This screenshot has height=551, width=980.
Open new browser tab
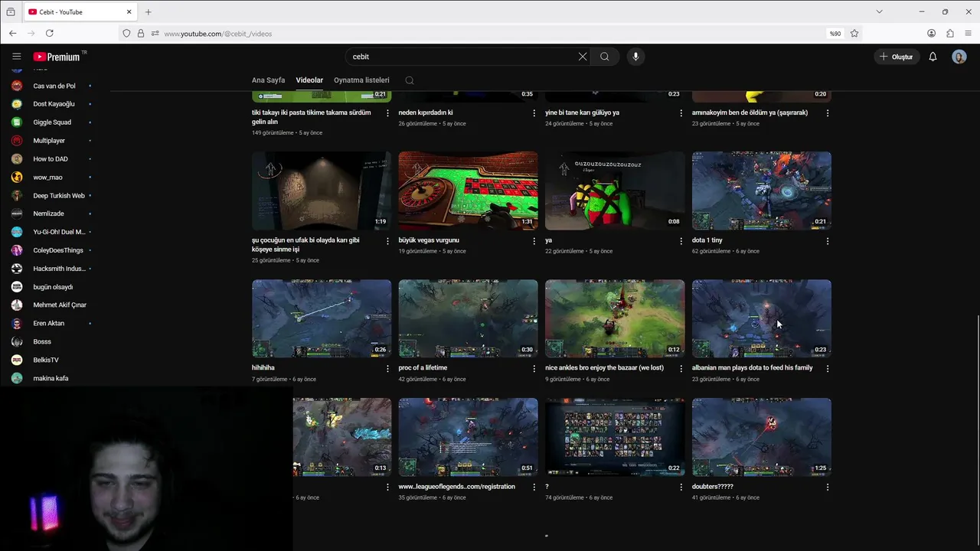pyautogui.click(x=149, y=12)
